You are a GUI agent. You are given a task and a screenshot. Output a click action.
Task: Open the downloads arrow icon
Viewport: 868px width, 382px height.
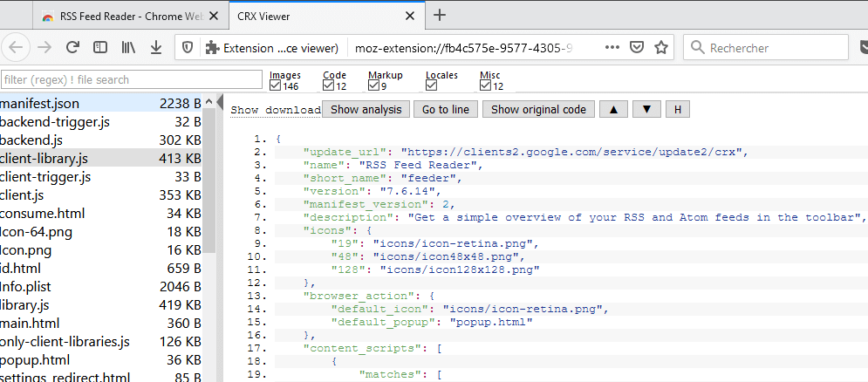coord(156,48)
